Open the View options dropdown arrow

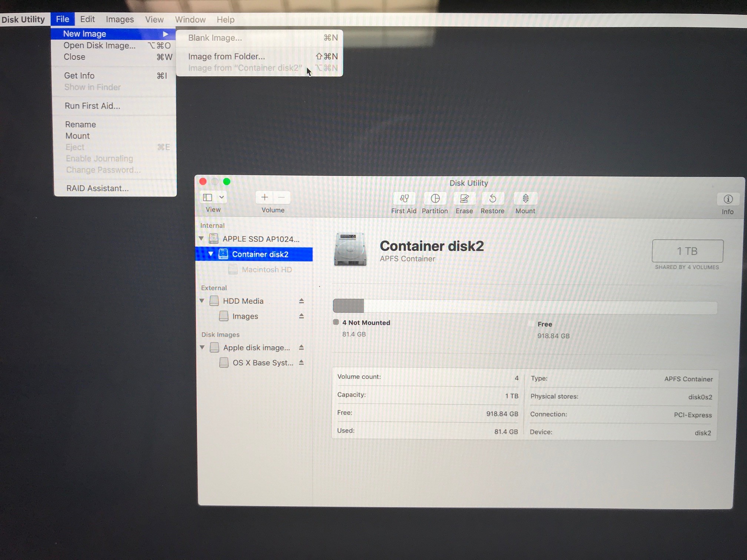click(222, 197)
